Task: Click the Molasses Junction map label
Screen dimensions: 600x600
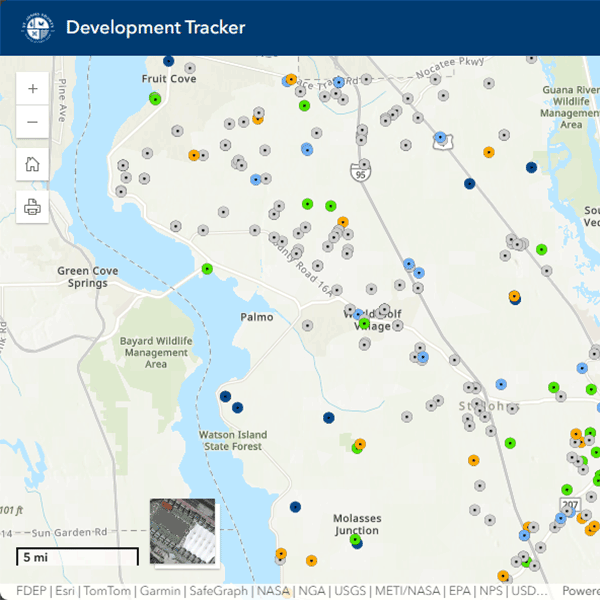Action: [x=356, y=525]
